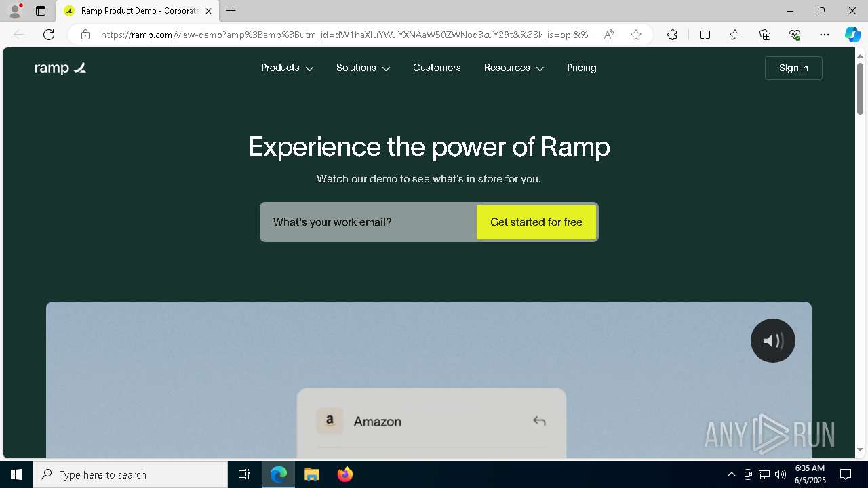
Task: Add this page to favorites
Action: [x=636, y=35]
